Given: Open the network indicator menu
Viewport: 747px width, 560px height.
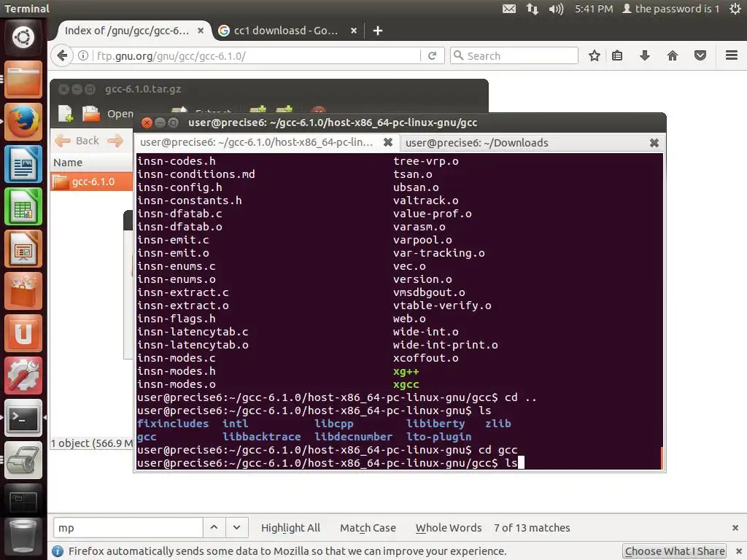Looking at the screenshot, I should click(x=532, y=9).
